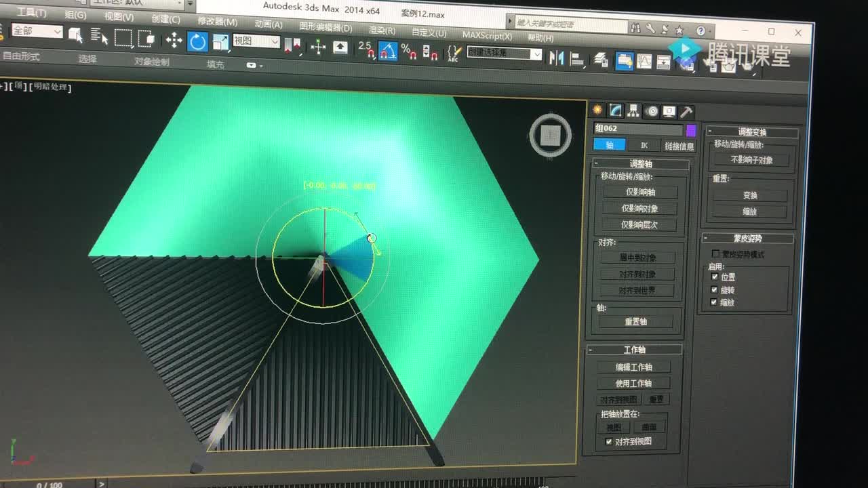
Task: Choose the Rectangular Selection Region tool
Action: coord(123,38)
